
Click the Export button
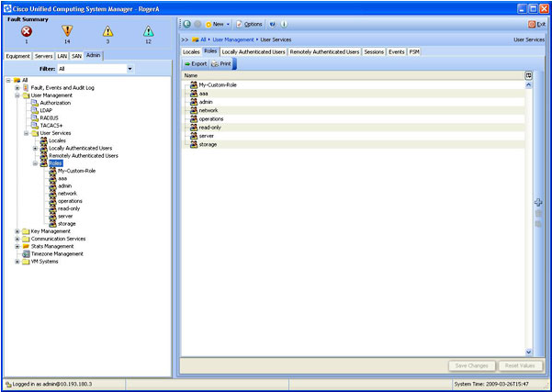pos(196,63)
